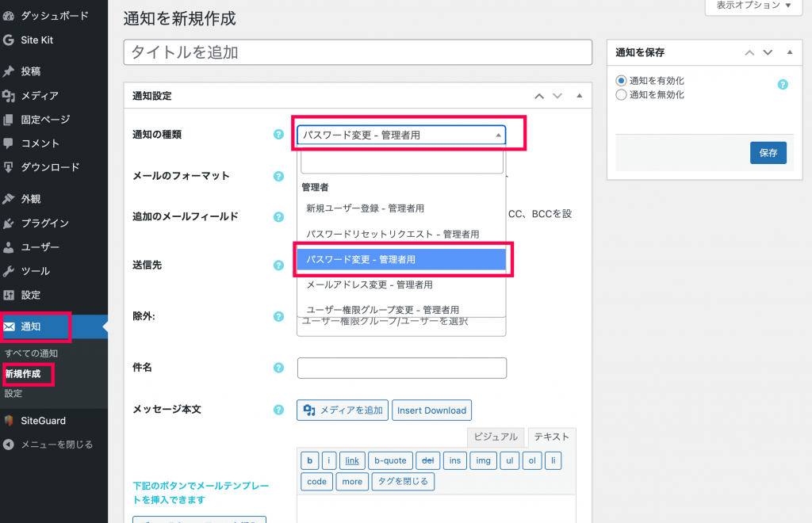
Task: Click the Dashboard gauge icon in sidebar
Action: (x=8, y=16)
